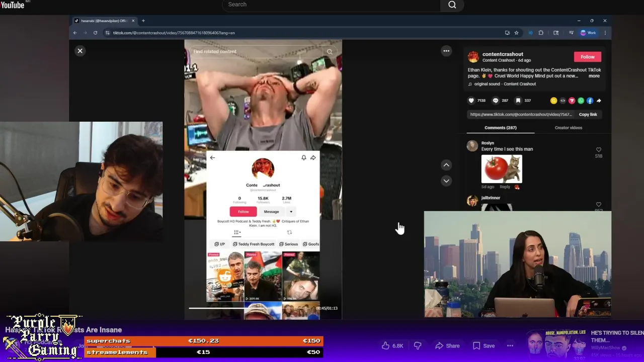
Task: Select the Teddy Fresh Boycott playlist chip
Action: [253, 244]
